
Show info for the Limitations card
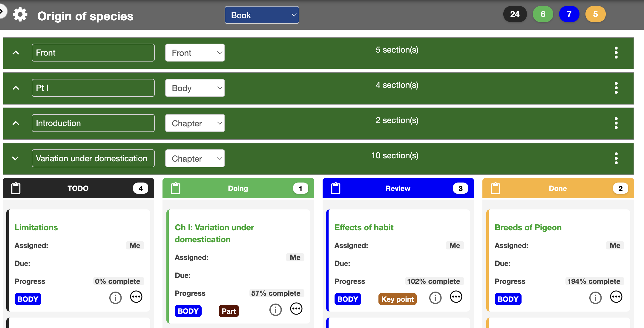[115, 298]
